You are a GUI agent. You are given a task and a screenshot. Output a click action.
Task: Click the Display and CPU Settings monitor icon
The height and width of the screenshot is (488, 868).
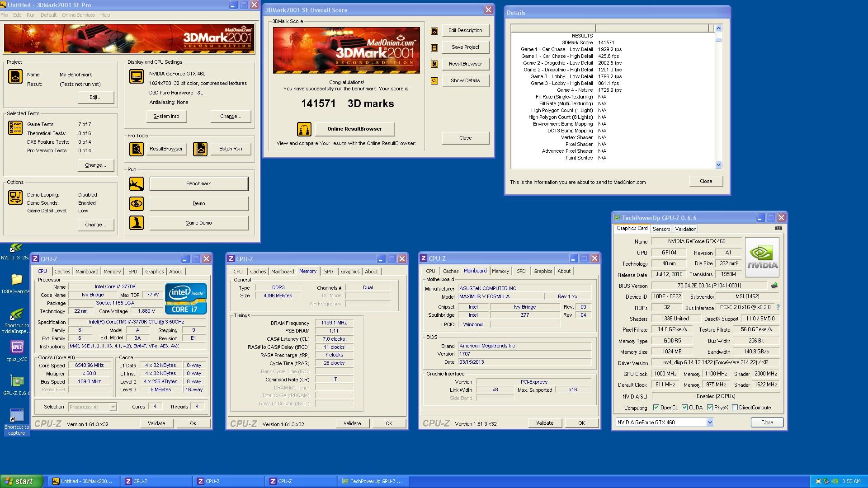tap(137, 76)
